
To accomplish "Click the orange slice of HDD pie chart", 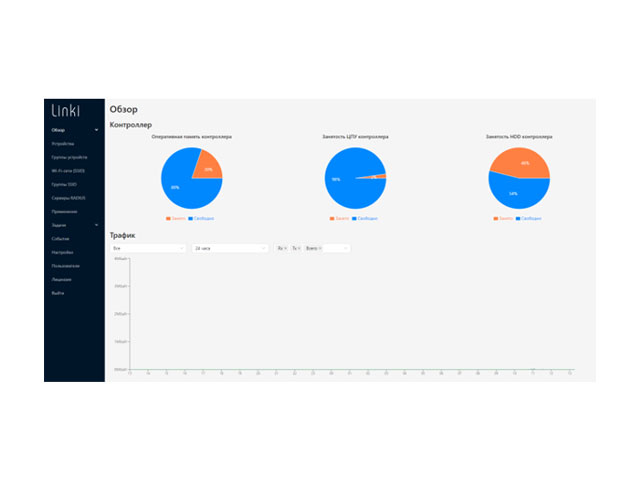I will point(520,161).
